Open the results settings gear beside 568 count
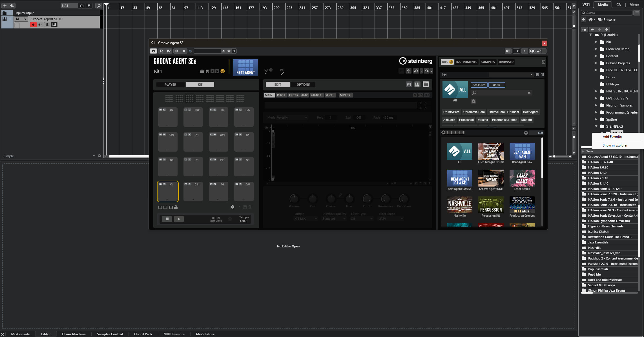Image resolution: width=644 pixels, height=337 pixels. (526, 133)
